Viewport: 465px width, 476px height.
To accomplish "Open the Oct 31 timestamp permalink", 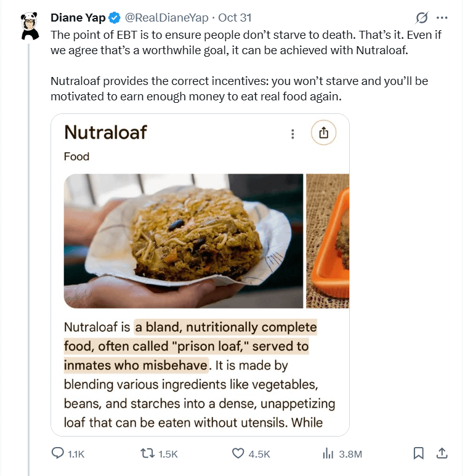I will point(235,17).
